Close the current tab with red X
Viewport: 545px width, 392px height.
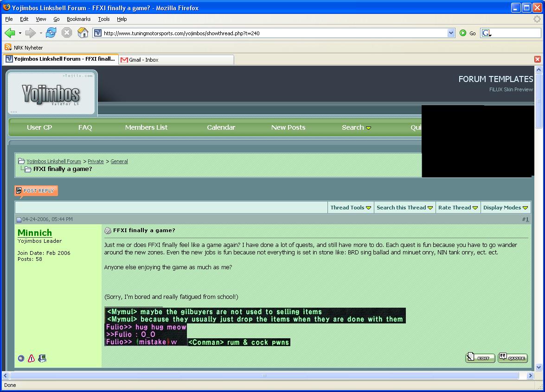click(537, 59)
